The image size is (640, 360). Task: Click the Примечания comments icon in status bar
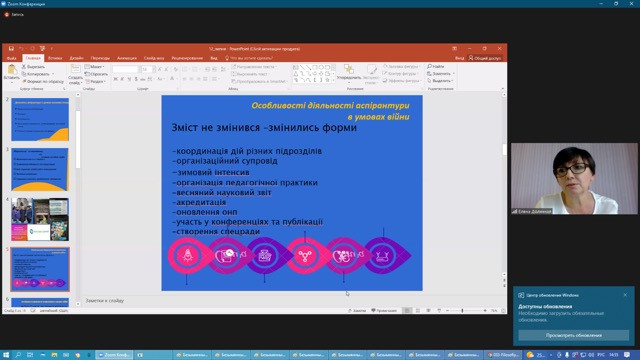pos(384,311)
